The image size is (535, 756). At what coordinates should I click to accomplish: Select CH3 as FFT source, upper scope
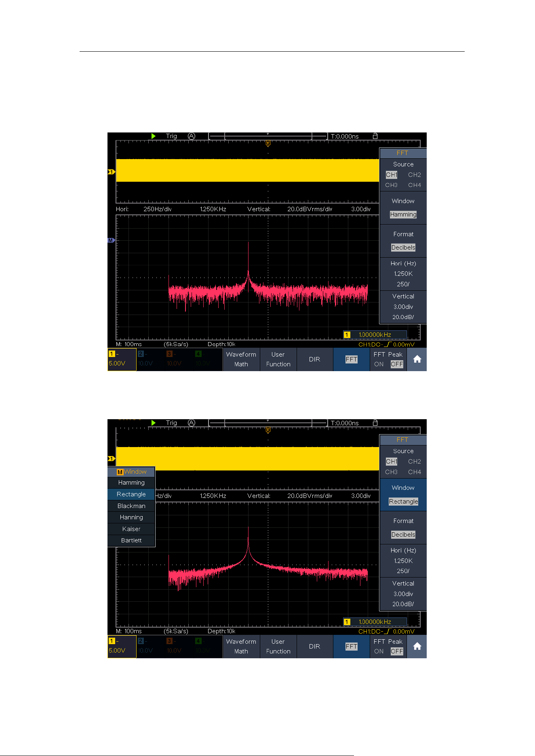click(x=392, y=185)
